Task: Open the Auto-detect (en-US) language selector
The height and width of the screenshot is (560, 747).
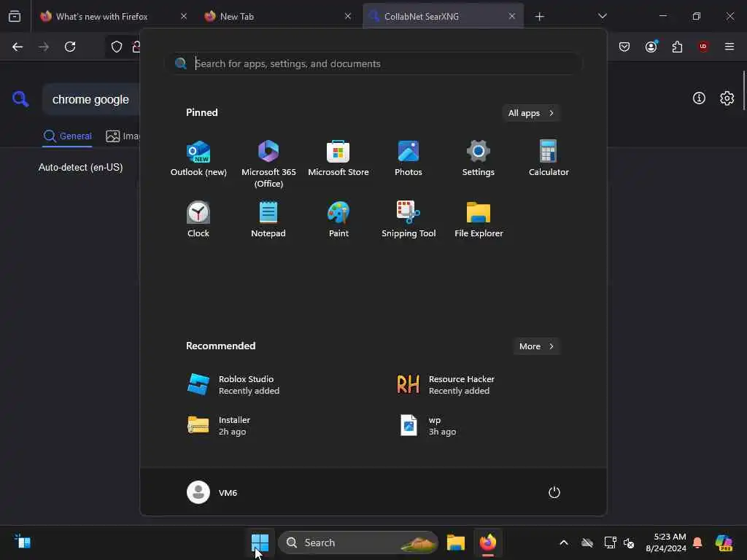Action: point(80,168)
